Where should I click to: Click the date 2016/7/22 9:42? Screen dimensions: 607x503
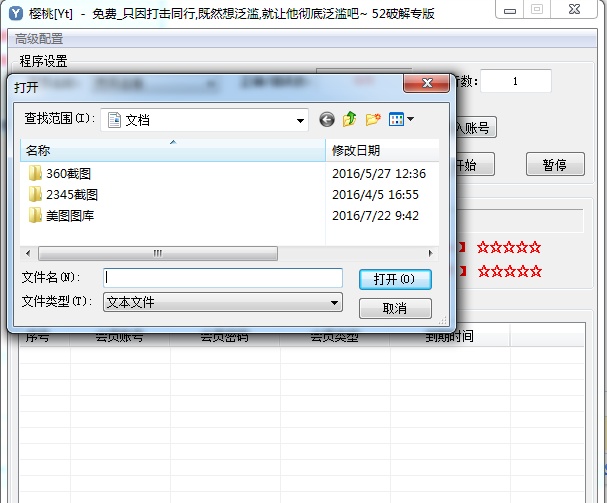pos(376,215)
